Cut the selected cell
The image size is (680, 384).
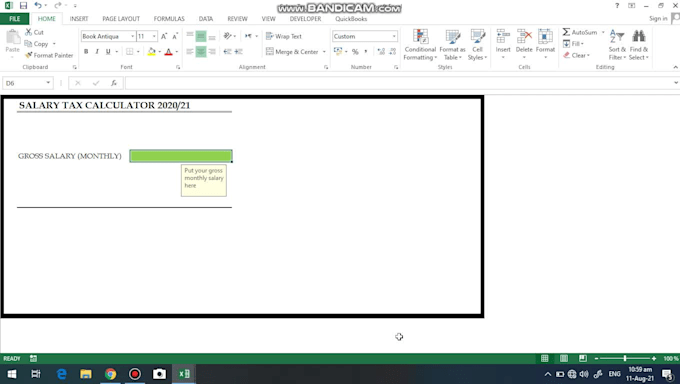(x=34, y=32)
